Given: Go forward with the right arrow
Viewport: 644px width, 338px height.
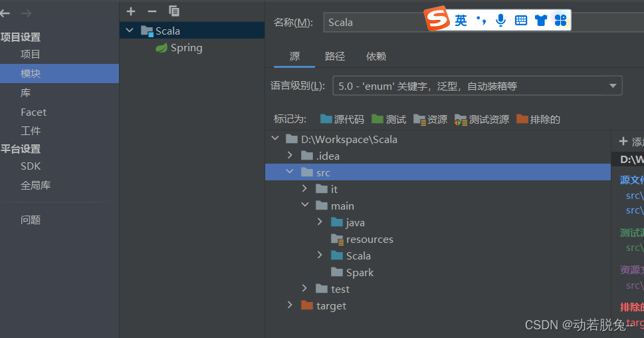Looking at the screenshot, I should [27, 13].
